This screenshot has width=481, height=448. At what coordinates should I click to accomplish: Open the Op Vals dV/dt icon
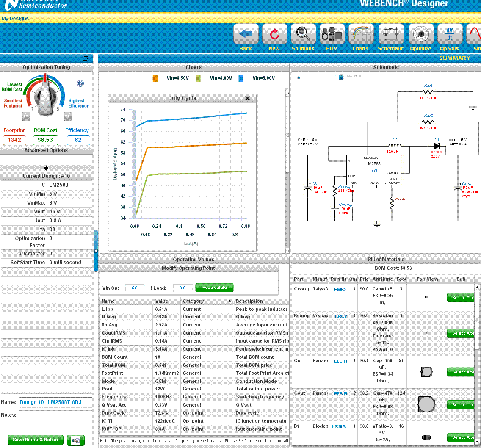point(449,34)
